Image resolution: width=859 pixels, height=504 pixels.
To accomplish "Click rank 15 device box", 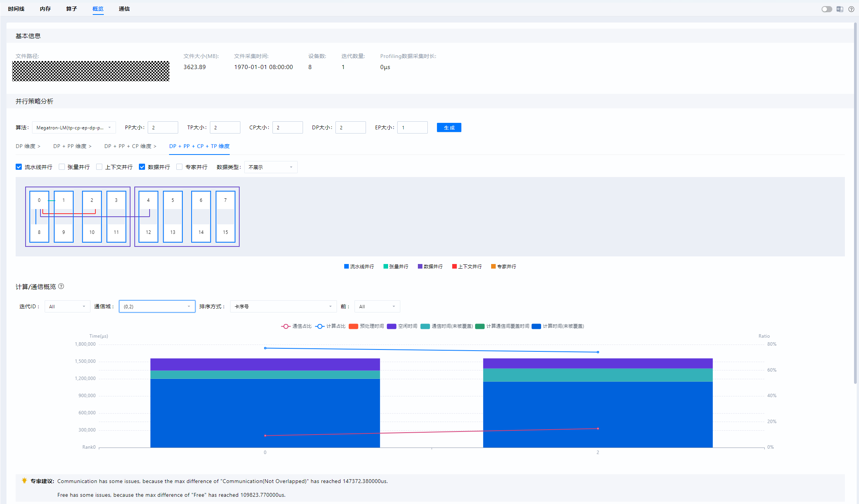I will click(225, 232).
